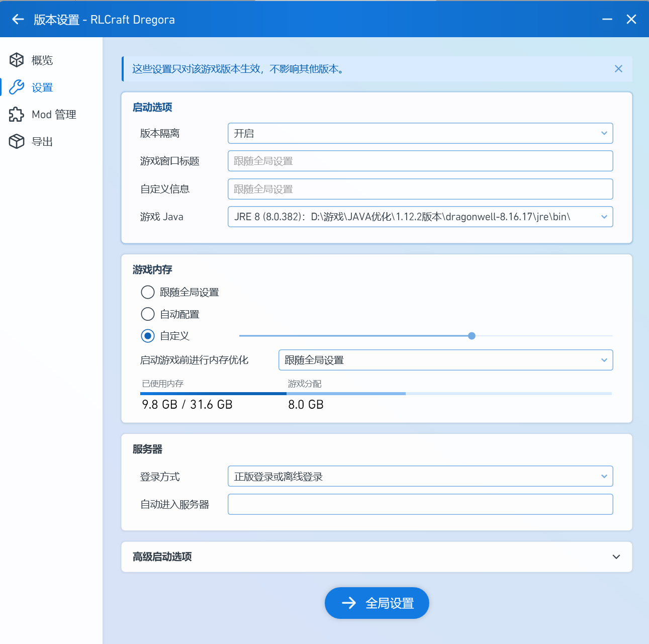The image size is (649, 644).
Task: Click the 自动进入服务器 input field
Action: point(420,504)
